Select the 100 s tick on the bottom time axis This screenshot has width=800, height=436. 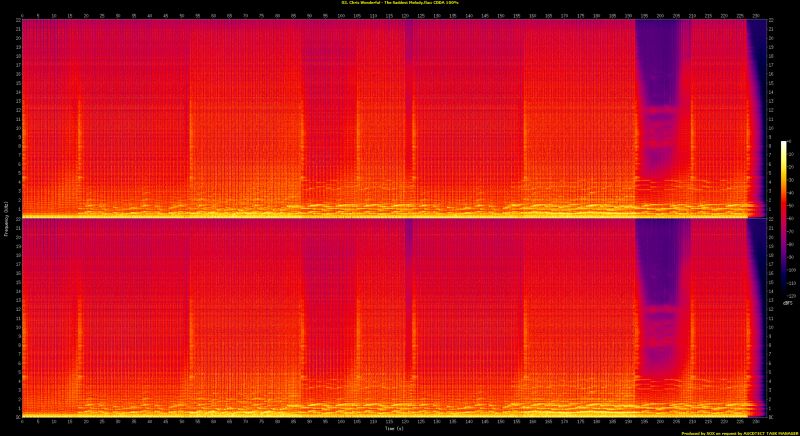click(341, 423)
